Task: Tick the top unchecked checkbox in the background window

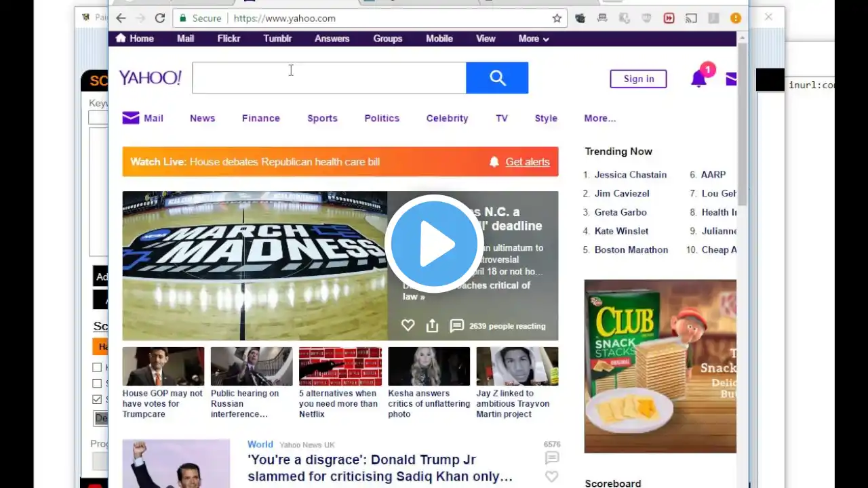Action: click(x=97, y=367)
